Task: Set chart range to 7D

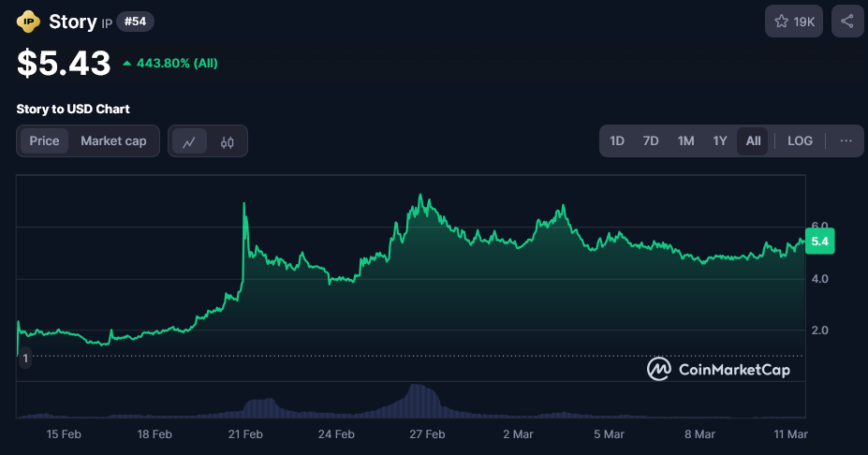Action: 651,141
